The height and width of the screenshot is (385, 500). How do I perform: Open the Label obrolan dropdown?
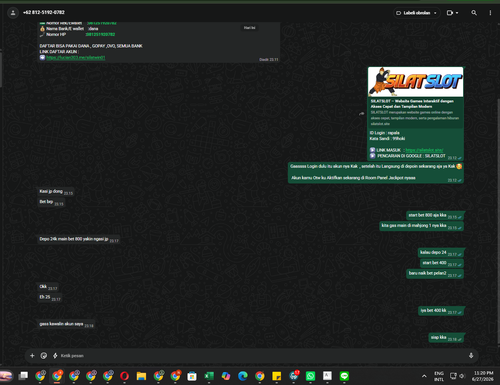click(417, 13)
